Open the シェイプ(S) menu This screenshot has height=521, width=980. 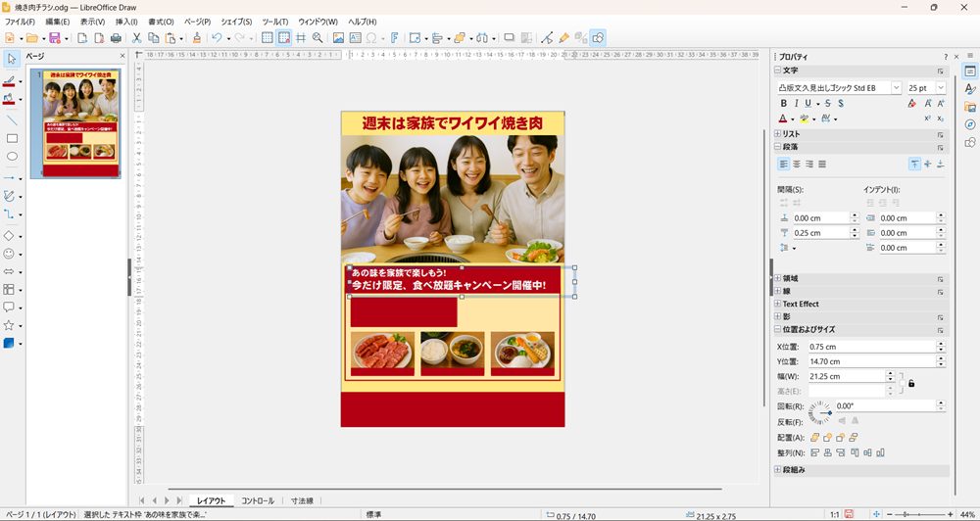(x=236, y=22)
